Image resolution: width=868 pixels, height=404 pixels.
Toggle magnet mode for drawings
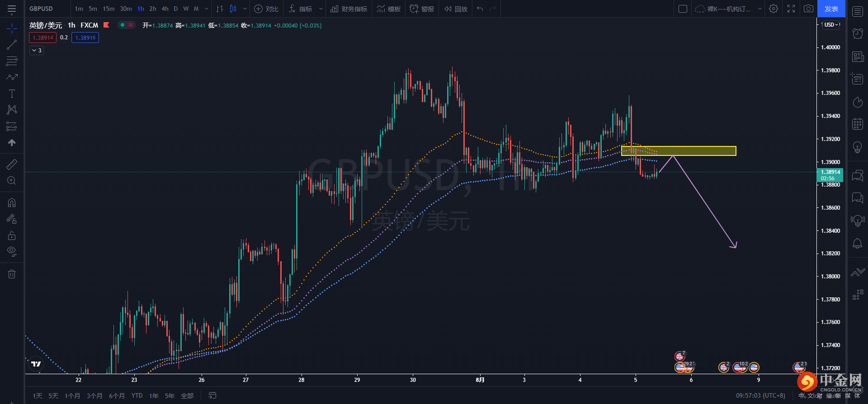pos(12,203)
